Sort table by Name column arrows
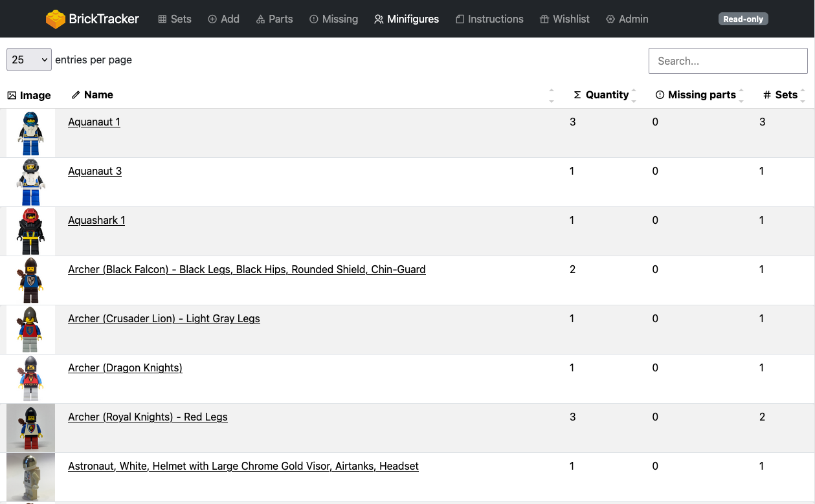815x504 pixels. (x=552, y=95)
